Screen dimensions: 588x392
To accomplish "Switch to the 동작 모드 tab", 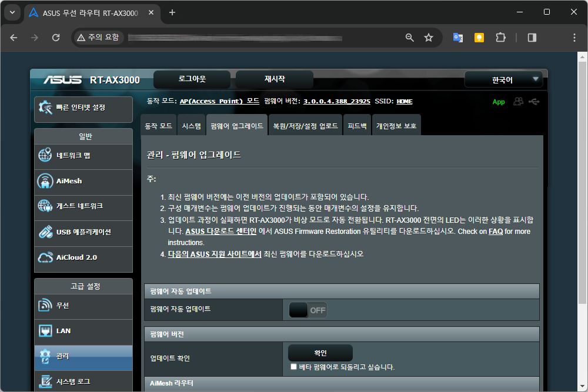I will point(159,126).
